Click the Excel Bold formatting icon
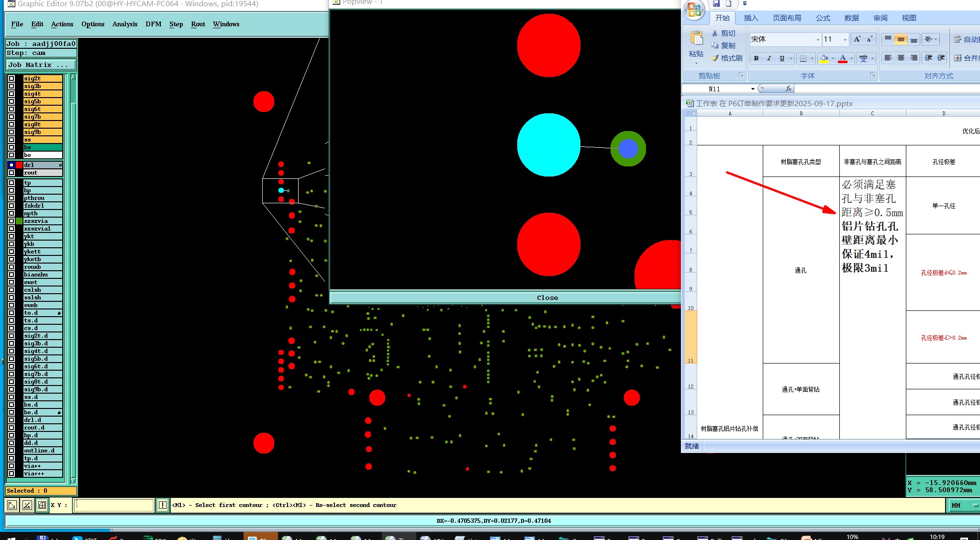Image resolution: width=980 pixels, height=540 pixels. (756, 58)
